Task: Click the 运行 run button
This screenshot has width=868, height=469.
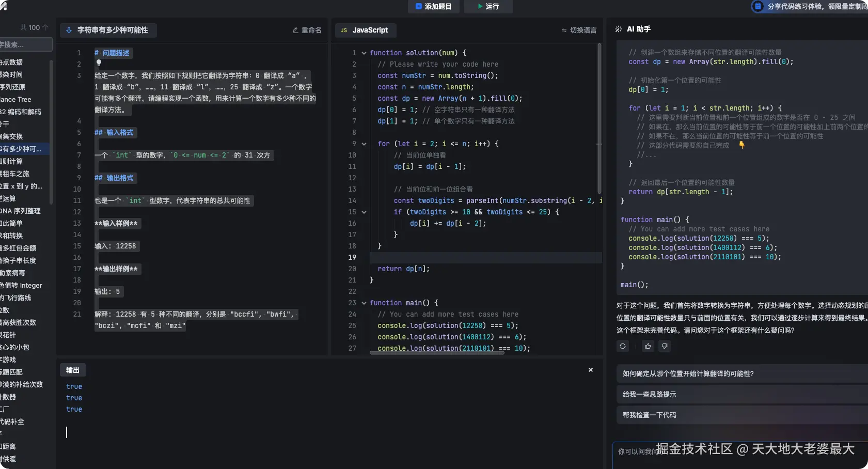Action: (x=488, y=6)
